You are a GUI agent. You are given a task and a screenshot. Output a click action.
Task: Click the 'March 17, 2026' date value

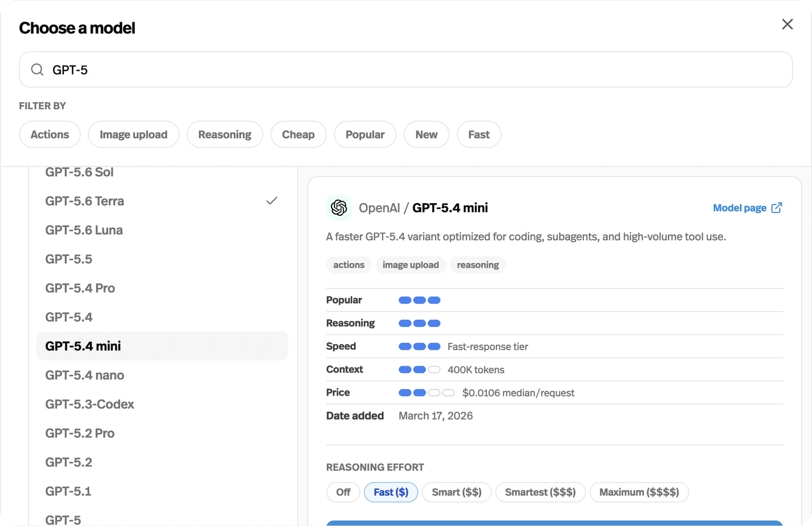point(435,416)
